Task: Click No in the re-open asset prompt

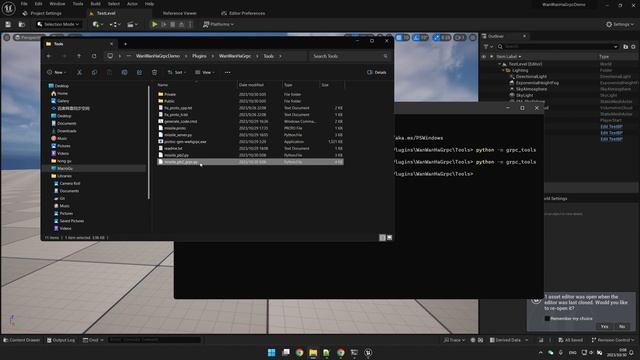Action: [622, 327]
